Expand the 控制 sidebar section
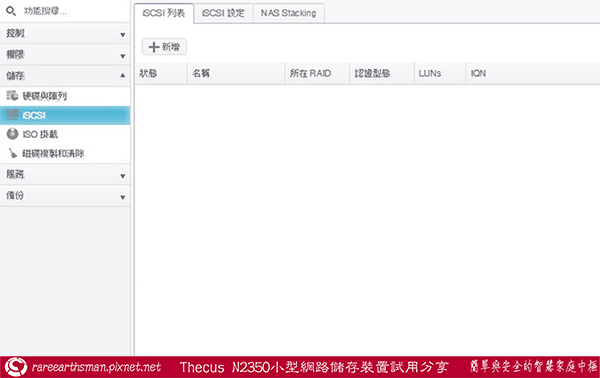600x378 pixels. point(65,34)
